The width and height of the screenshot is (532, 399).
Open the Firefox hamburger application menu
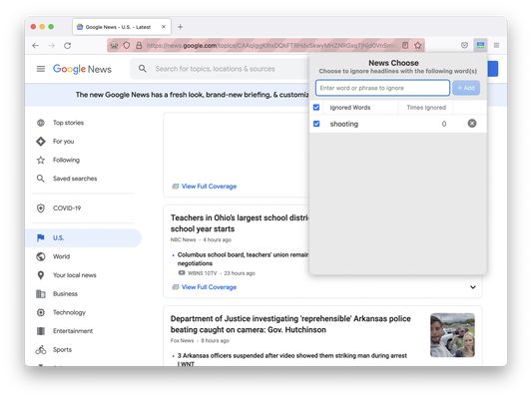(496, 45)
